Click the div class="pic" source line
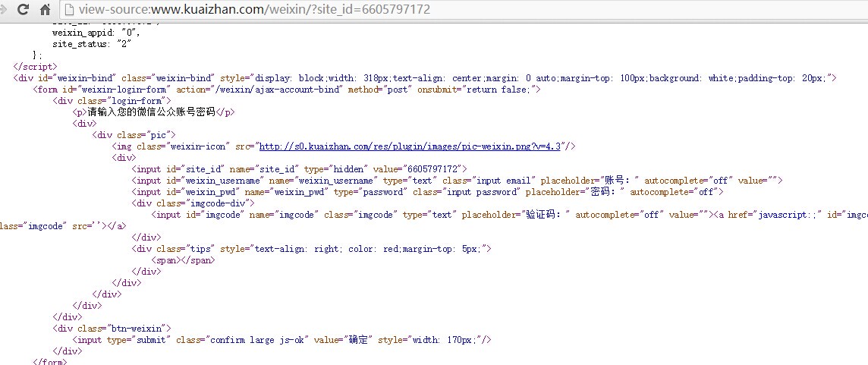The height and width of the screenshot is (365, 868). click(134, 135)
